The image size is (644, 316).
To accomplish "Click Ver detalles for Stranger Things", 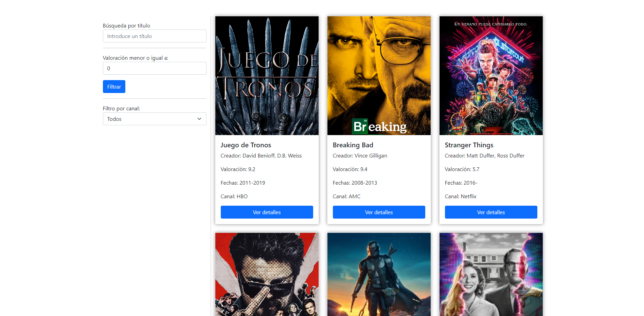I will [491, 212].
